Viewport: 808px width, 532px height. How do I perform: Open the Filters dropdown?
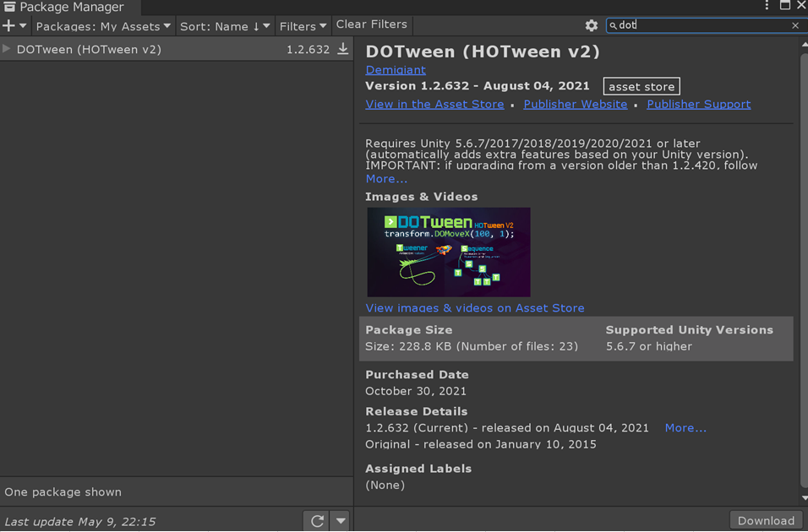[x=303, y=26]
